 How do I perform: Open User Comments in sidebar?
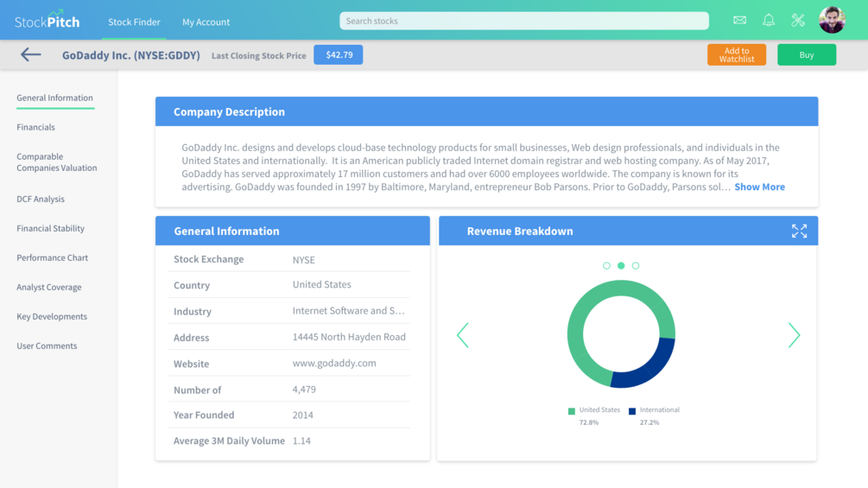point(47,345)
